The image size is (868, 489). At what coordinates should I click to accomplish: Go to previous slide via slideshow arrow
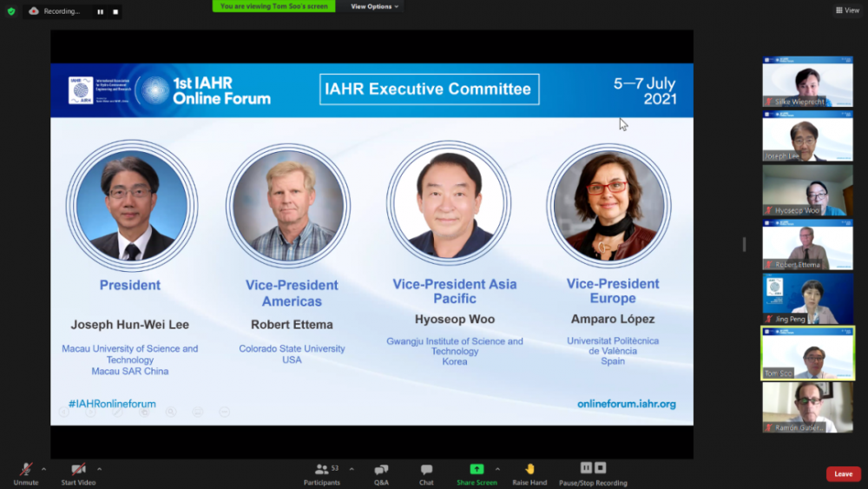[64, 412]
